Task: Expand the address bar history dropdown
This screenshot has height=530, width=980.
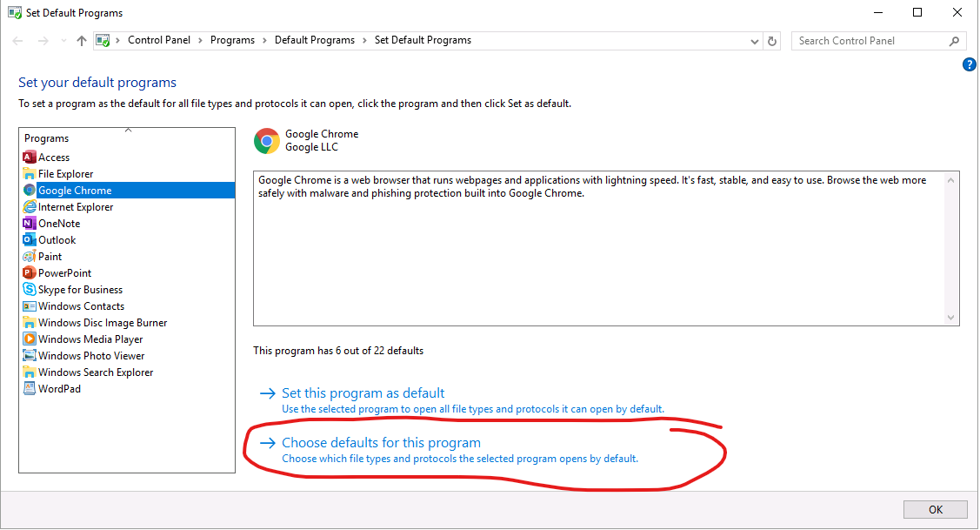Action: pyautogui.click(x=755, y=41)
